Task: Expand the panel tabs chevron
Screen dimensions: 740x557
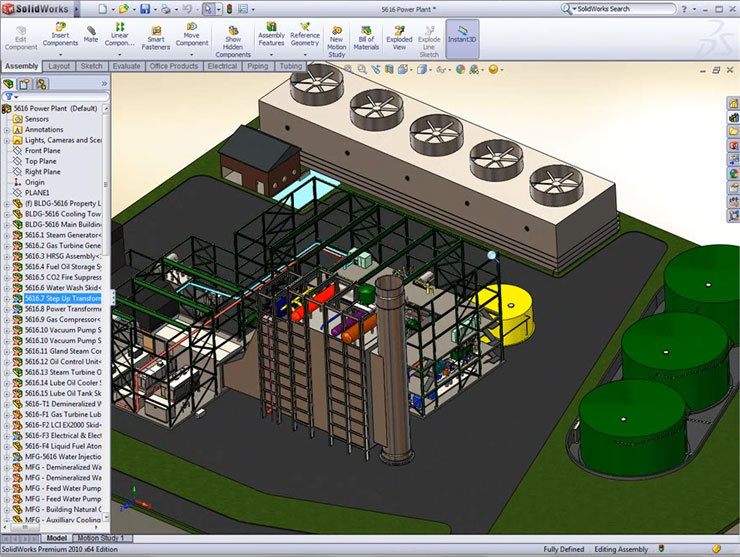Action: point(104,84)
